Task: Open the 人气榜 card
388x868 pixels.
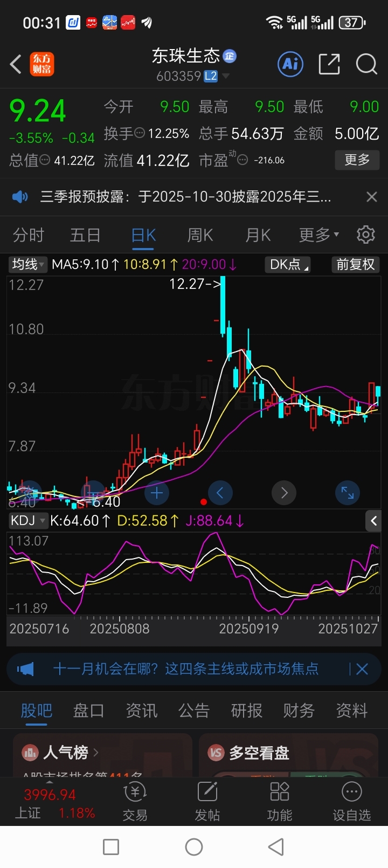Action: pos(102,755)
